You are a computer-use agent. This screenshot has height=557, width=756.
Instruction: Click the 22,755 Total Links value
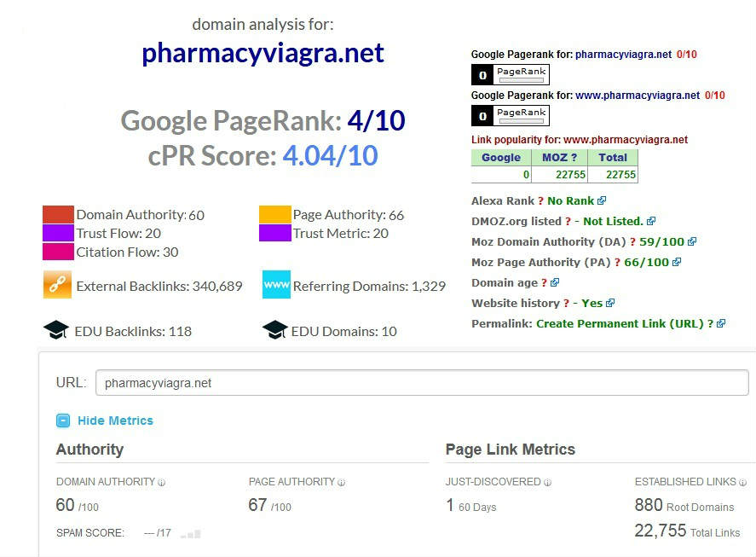687,531
